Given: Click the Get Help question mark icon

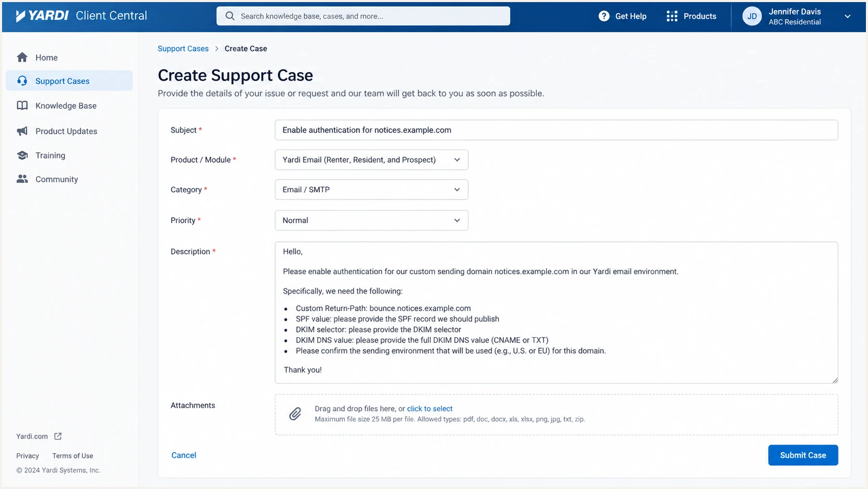Looking at the screenshot, I should point(604,16).
